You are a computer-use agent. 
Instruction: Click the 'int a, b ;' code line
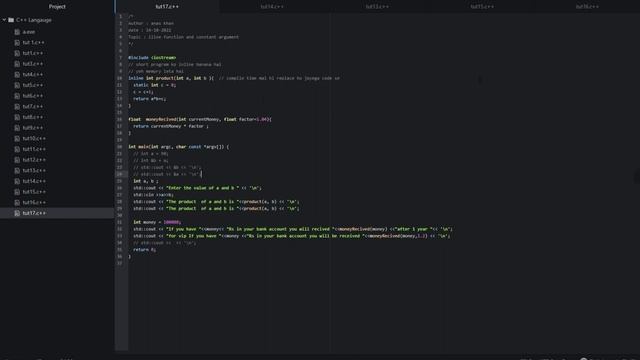pyautogui.click(x=145, y=181)
